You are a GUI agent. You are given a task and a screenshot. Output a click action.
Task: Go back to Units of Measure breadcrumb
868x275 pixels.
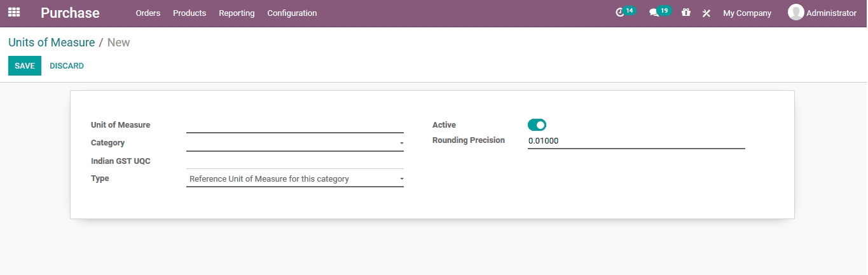(52, 43)
